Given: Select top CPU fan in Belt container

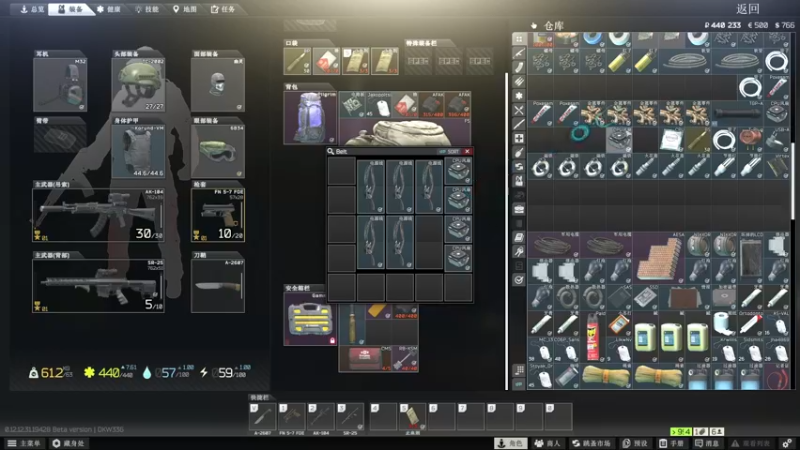Looking at the screenshot, I should (x=458, y=170).
